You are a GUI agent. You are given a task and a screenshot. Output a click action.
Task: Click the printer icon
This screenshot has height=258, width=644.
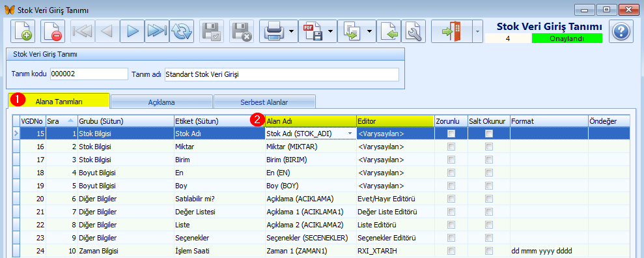pyautogui.click(x=273, y=31)
